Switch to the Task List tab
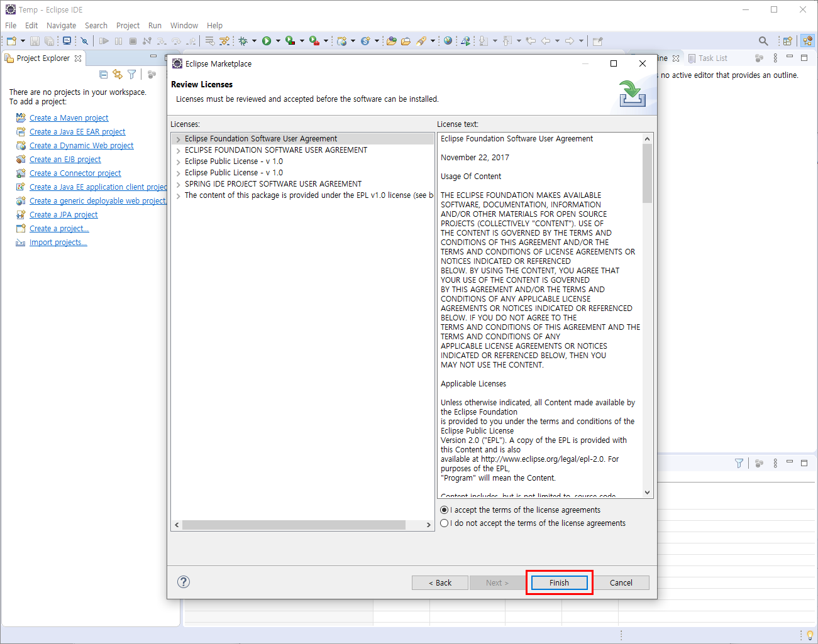The height and width of the screenshot is (644, 818). pos(707,58)
